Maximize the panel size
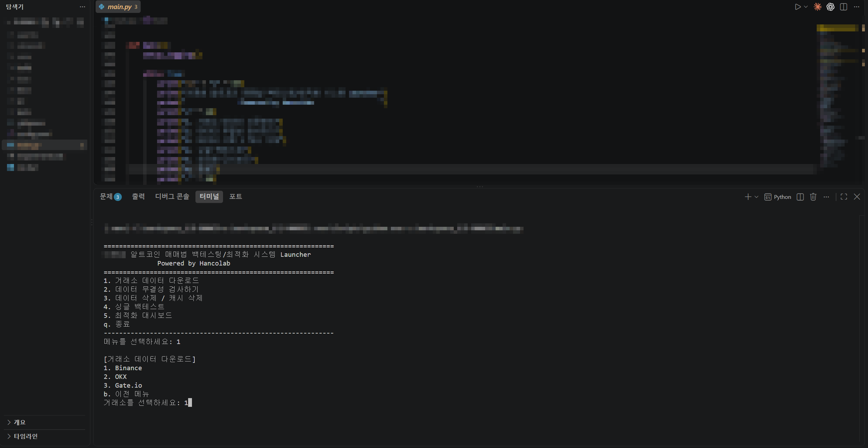The image size is (868, 448). coord(844,197)
